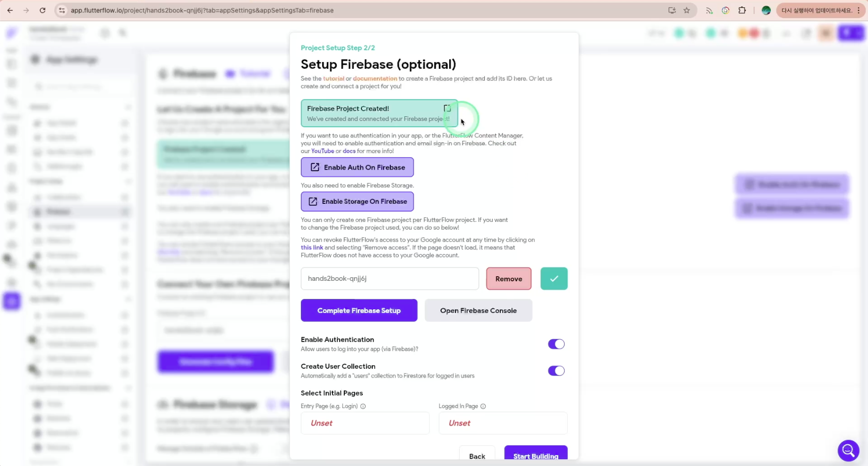The image size is (868, 466).
Task: Open the tutorial link
Action: pos(333,79)
